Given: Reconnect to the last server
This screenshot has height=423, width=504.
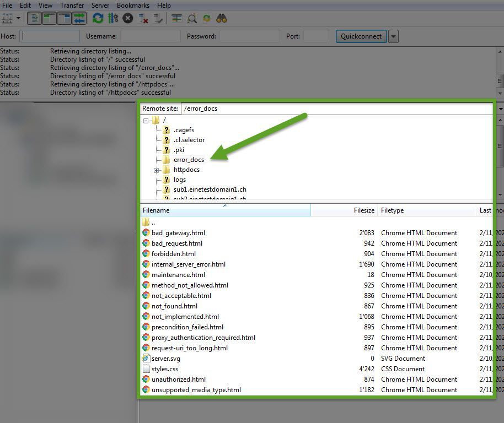Looking at the screenshot, I should coord(158,19).
